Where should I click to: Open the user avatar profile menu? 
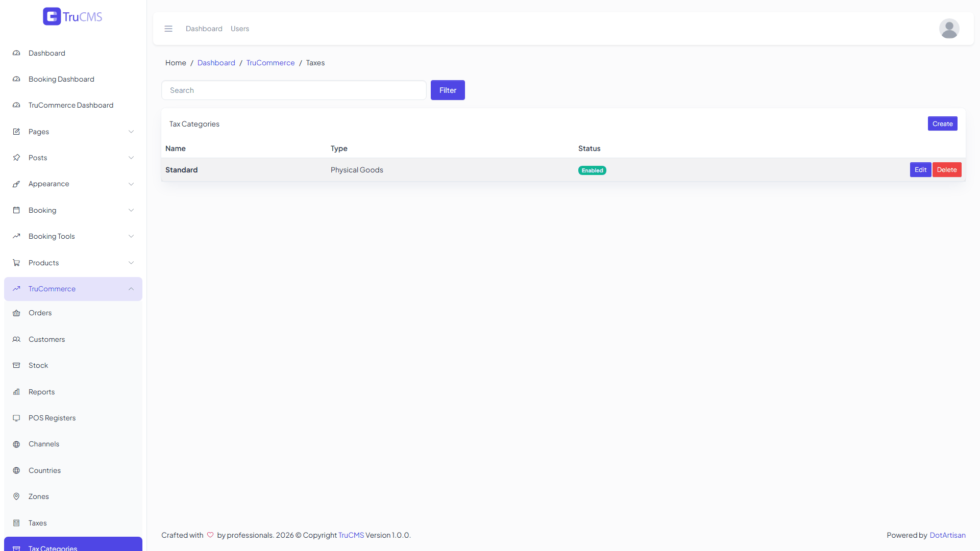pyautogui.click(x=949, y=29)
